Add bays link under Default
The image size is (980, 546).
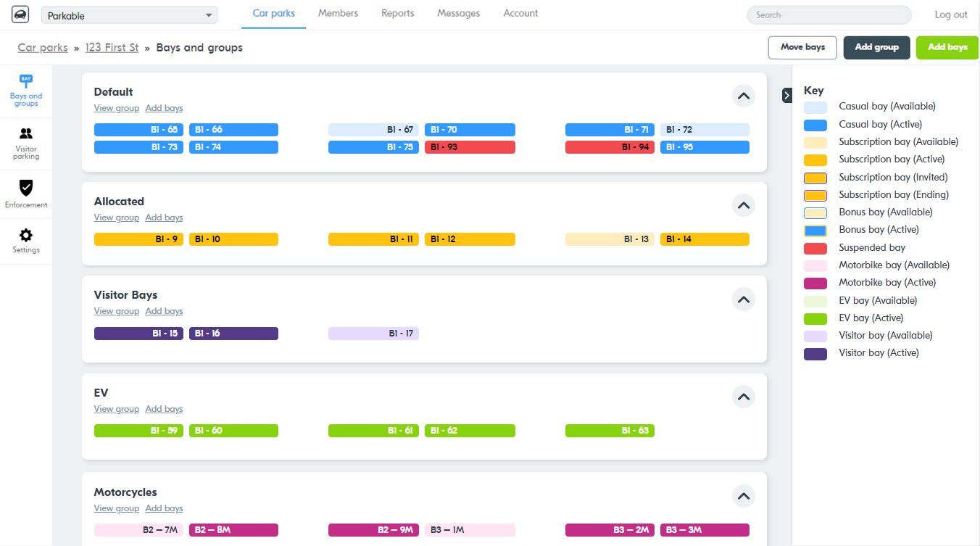pyautogui.click(x=164, y=108)
